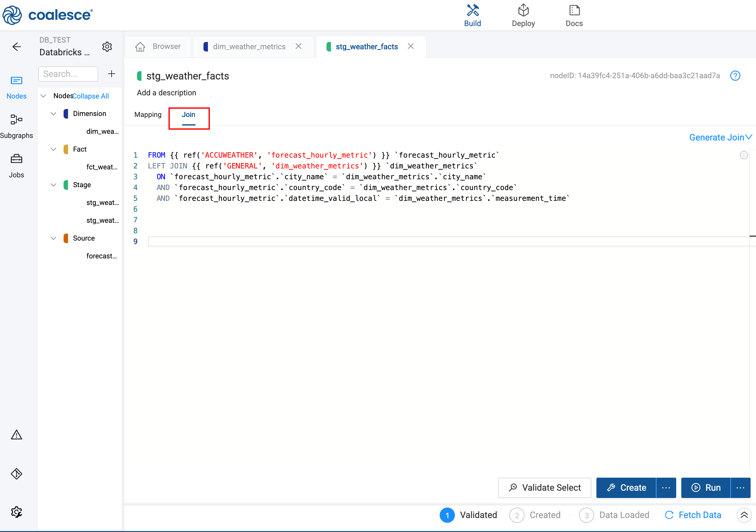
Task: Close the dim_weather_metrics tab
Action: (x=298, y=46)
